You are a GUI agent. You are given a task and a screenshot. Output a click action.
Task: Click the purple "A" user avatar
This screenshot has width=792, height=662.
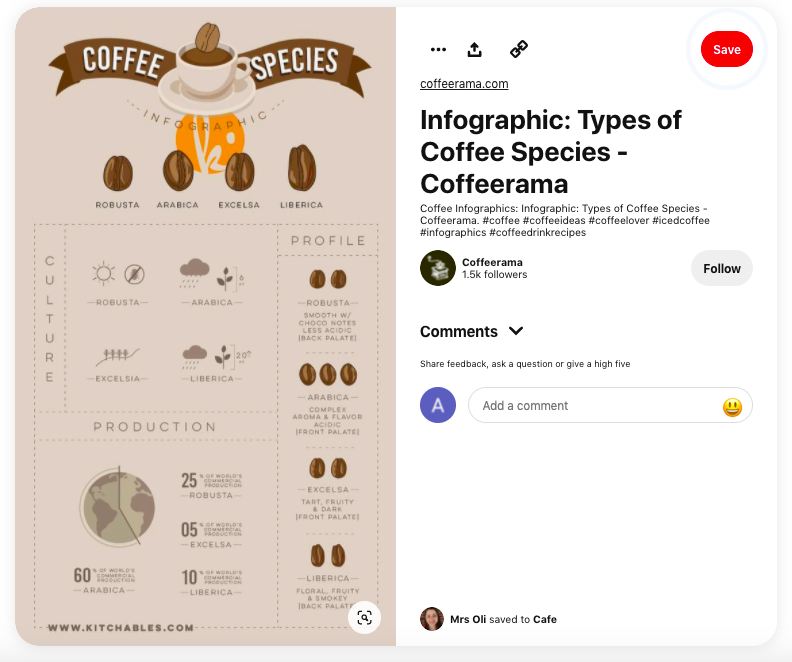pyautogui.click(x=438, y=405)
